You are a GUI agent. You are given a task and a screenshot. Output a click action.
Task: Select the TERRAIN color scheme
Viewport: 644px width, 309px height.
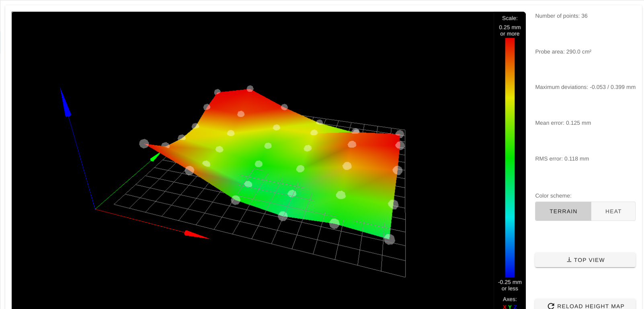563,211
